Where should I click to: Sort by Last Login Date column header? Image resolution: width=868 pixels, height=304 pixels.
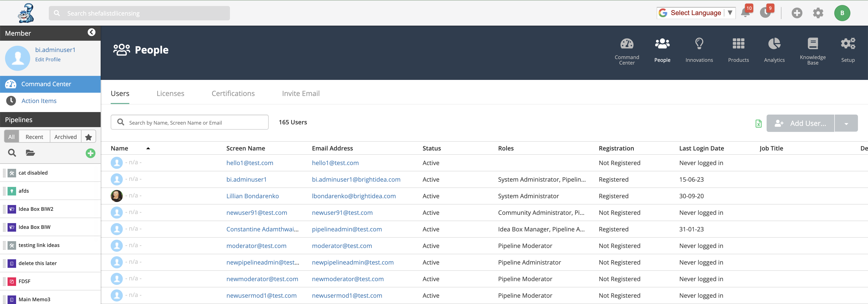point(701,148)
